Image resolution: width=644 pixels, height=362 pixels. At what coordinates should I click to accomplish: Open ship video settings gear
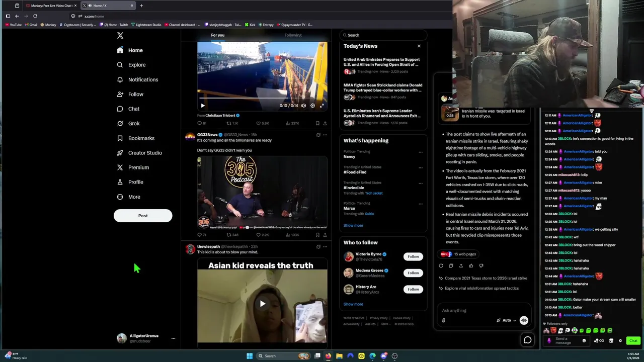312,106
